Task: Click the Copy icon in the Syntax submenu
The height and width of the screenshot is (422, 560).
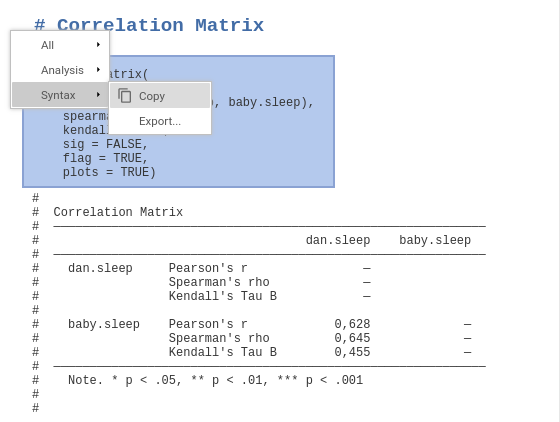Action: pyautogui.click(x=125, y=96)
